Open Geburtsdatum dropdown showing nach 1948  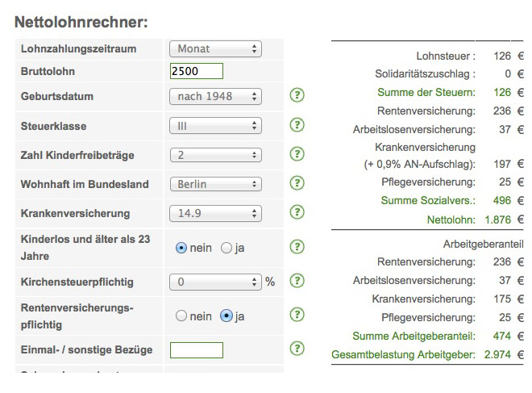[215, 97]
